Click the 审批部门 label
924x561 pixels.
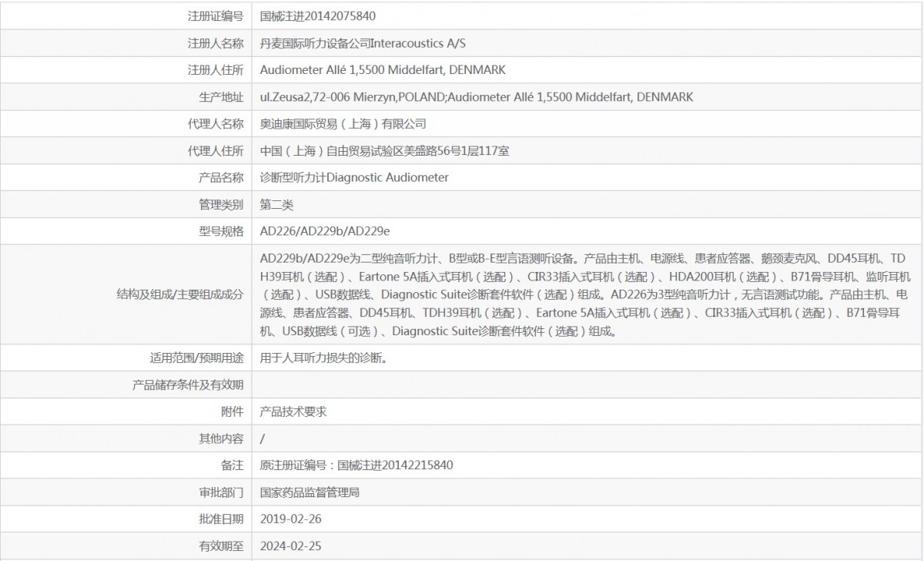[221, 492]
